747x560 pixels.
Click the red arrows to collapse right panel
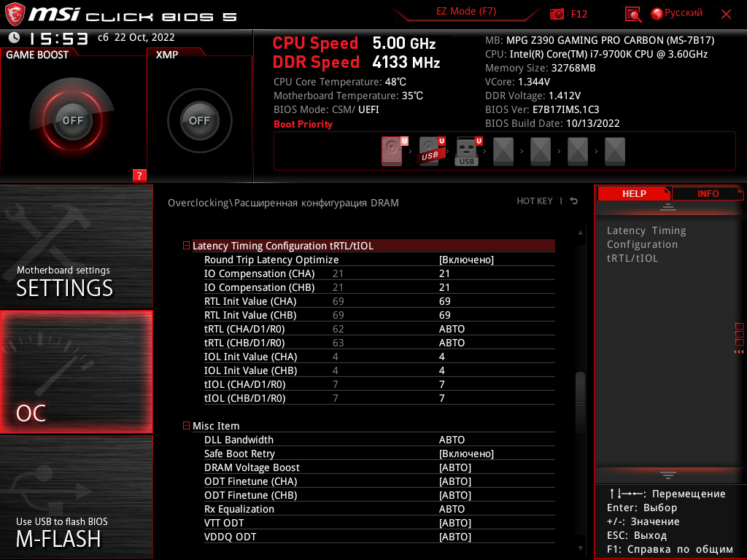tap(738, 352)
